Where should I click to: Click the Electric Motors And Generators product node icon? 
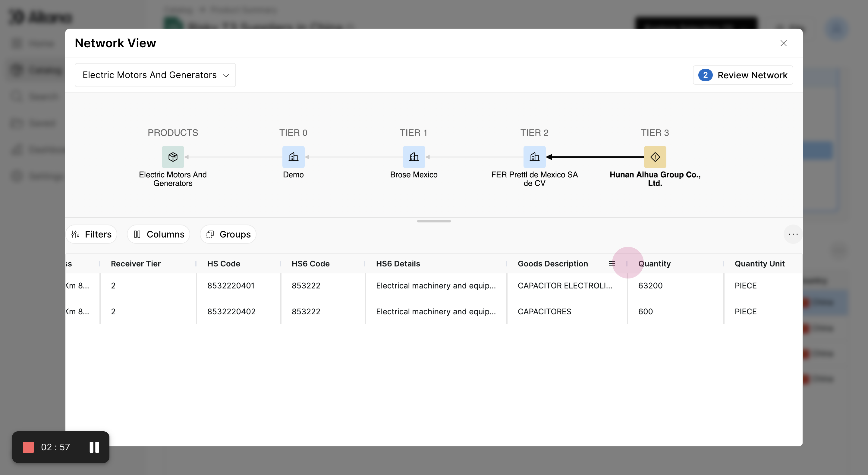tap(173, 157)
